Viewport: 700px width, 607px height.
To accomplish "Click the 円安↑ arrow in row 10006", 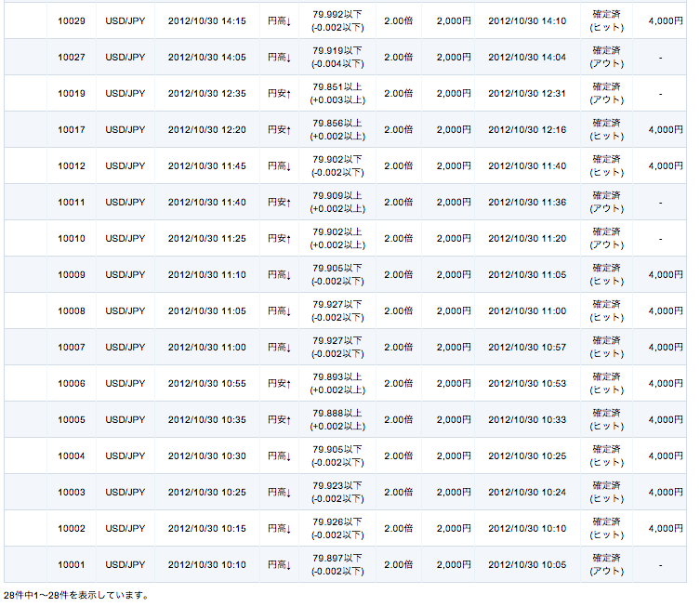I will (279, 383).
